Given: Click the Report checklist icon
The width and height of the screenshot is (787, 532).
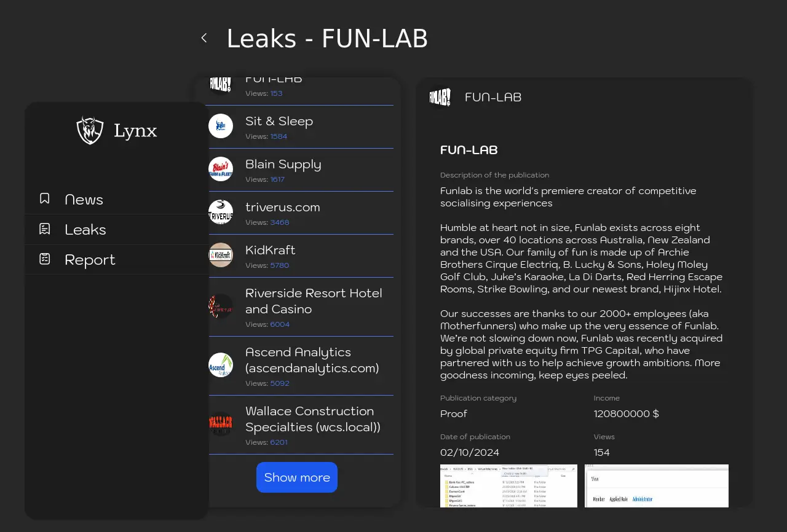Looking at the screenshot, I should tap(45, 259).
